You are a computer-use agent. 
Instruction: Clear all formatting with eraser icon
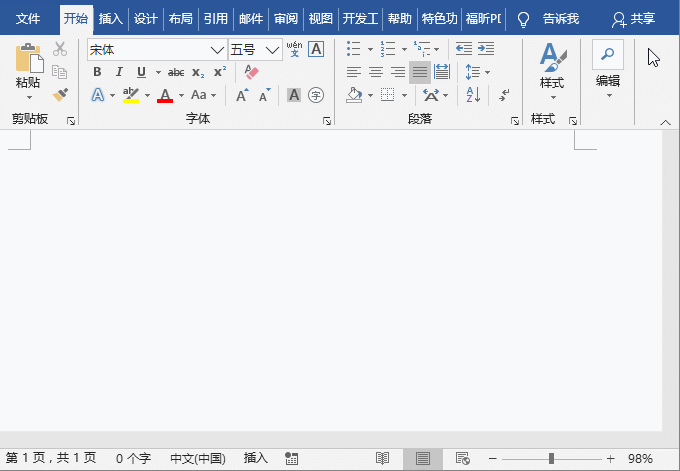[251, 72]
